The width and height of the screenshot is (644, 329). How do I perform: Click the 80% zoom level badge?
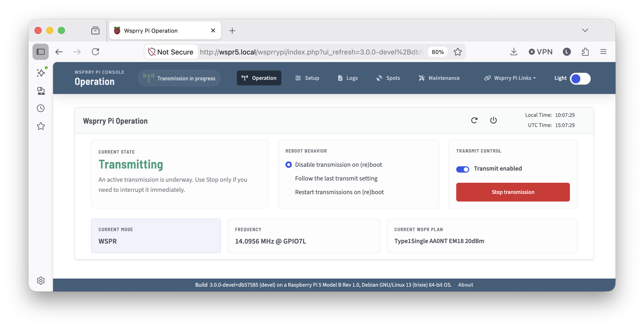click(x=438, y=52)
